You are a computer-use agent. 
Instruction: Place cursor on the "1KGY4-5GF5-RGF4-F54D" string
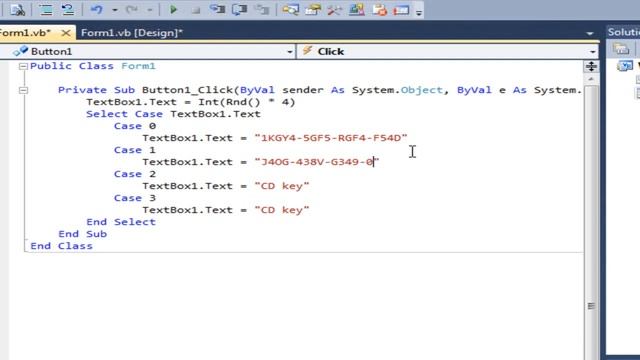(x=331, y=138)
